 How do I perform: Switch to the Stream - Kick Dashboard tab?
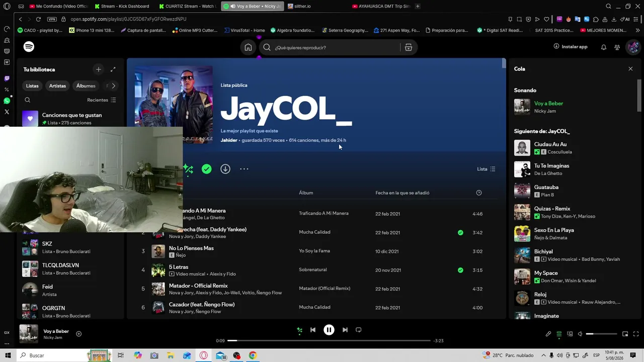point(122,7)
